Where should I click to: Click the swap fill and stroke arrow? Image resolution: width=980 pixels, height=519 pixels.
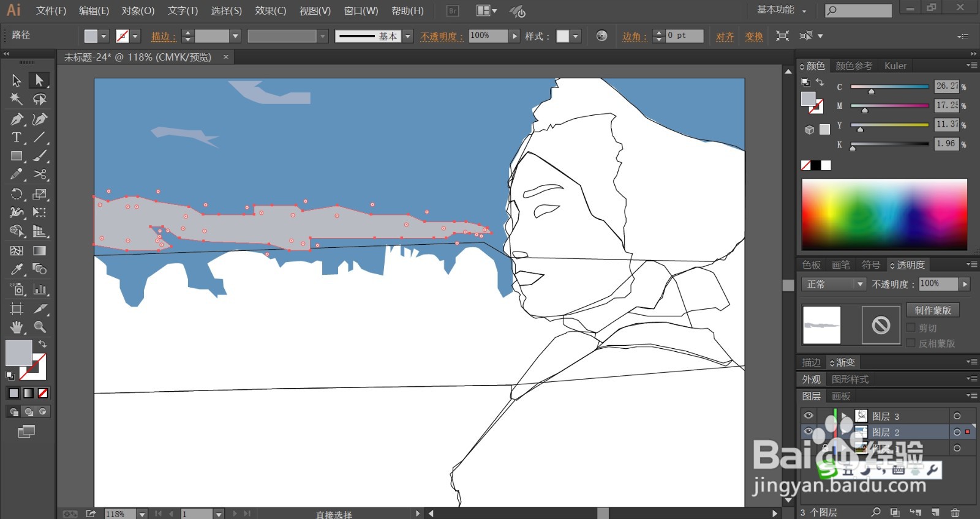pos(43,344)
